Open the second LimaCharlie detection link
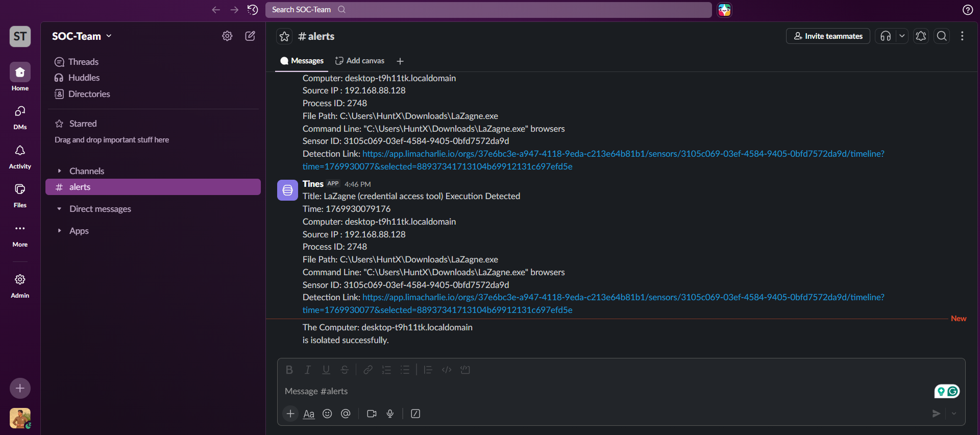The image size is (980, 435). pyautogui.click(x=593, y=303)
